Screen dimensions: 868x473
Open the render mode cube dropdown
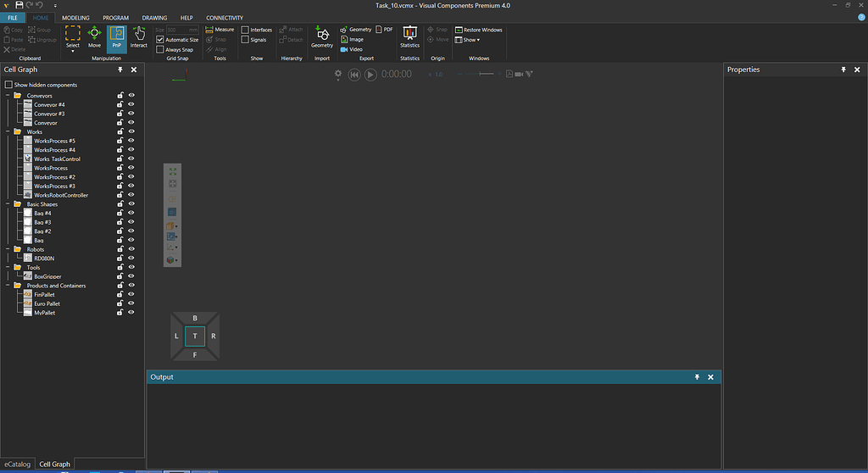pos(171,226)
